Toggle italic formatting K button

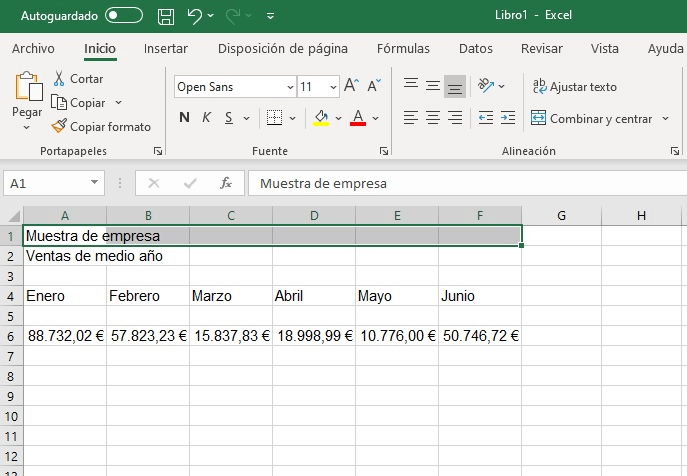point(207,118)
